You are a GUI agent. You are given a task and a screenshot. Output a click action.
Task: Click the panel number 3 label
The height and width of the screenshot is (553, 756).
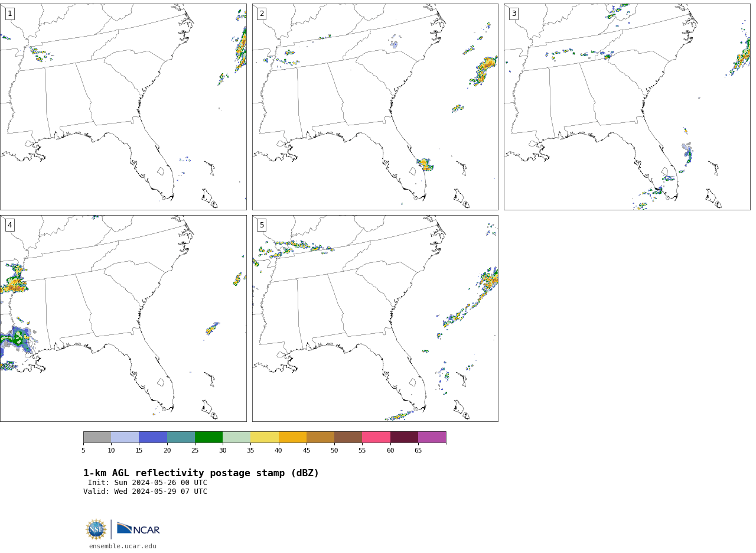[513, 14]
